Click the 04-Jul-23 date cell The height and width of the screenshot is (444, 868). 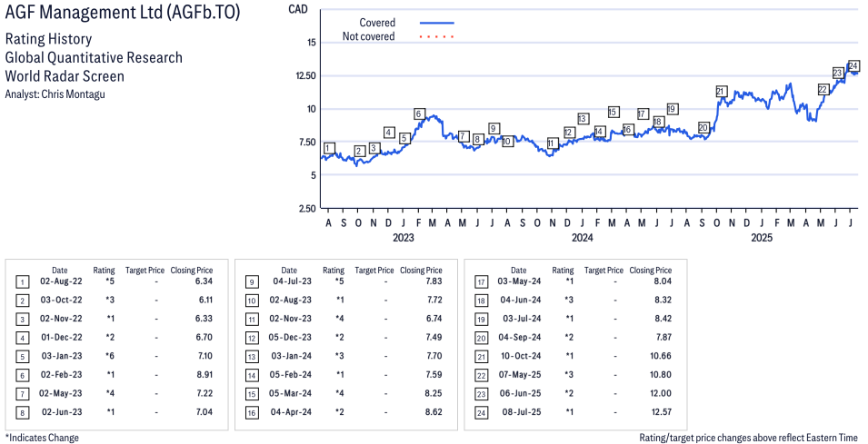pos(293,281)
